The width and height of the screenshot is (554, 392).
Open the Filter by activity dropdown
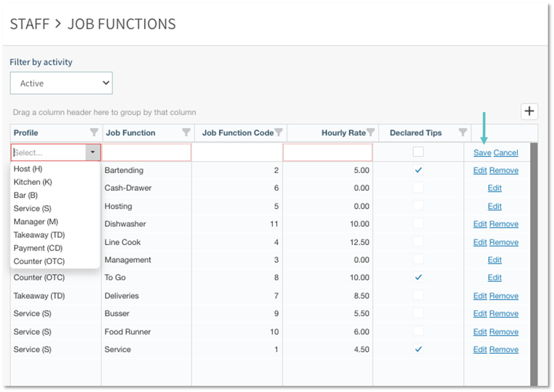(x=61, y=83)
